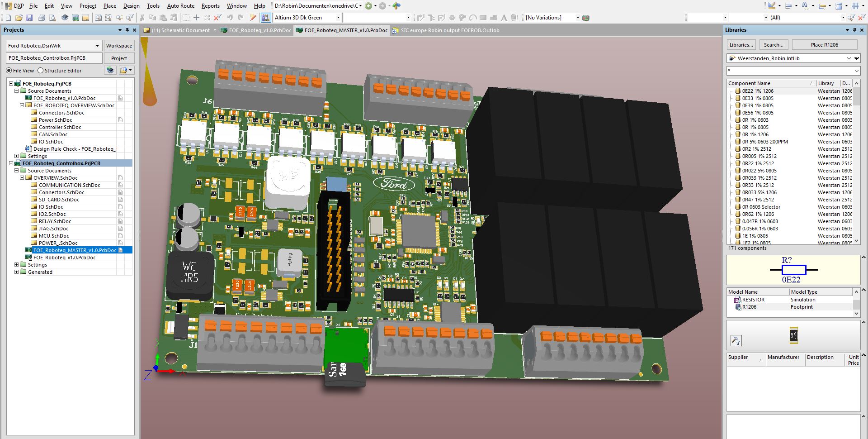Switch to FOE_Roboteq_v1.0.PcbDoc tab
868x439 pixels.
[x=256, y=30]
